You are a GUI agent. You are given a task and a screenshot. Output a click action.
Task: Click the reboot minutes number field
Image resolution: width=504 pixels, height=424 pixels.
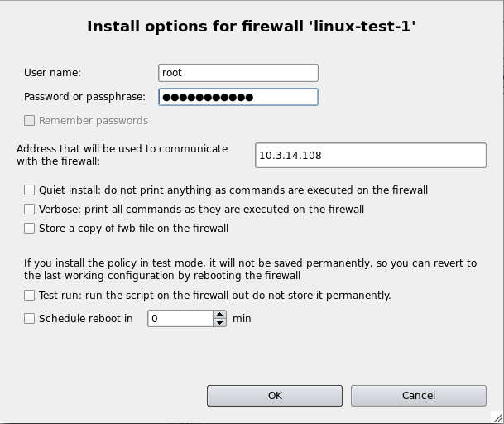pos(180,318)
